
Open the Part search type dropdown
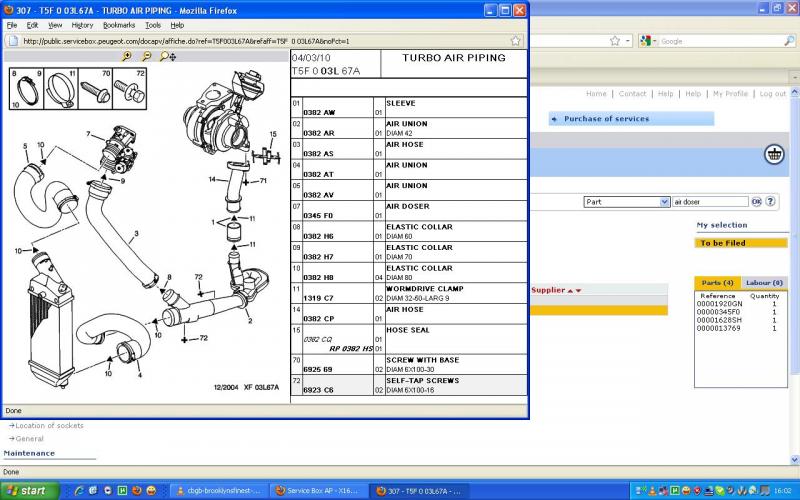pos(627,202)
